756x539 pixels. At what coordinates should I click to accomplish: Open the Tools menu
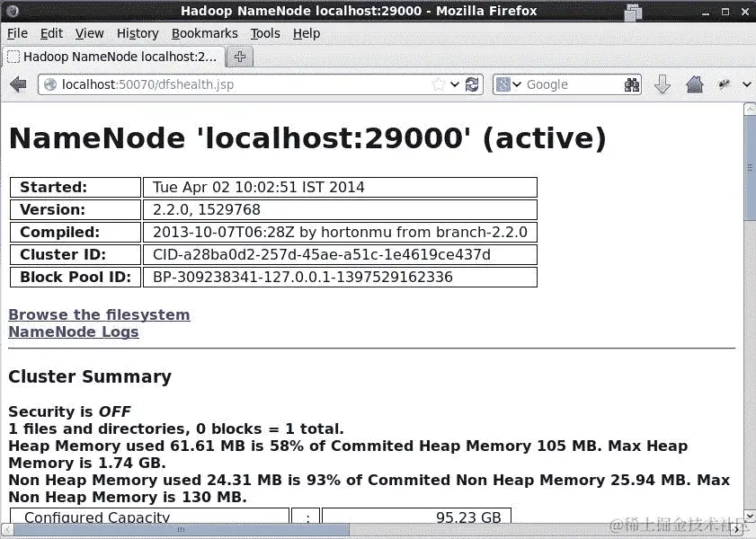click(x=265, y=33)
